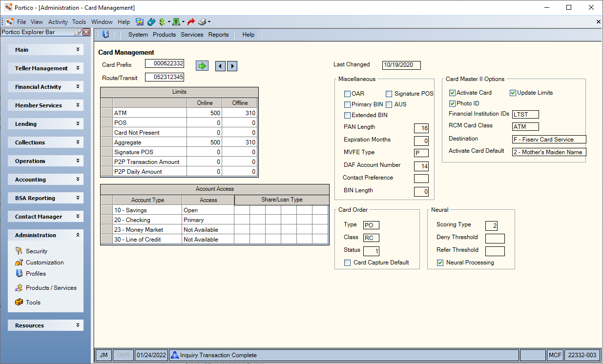Open the Window menu
The width and height of the screenshot is (603, 364).
(102, 21)
